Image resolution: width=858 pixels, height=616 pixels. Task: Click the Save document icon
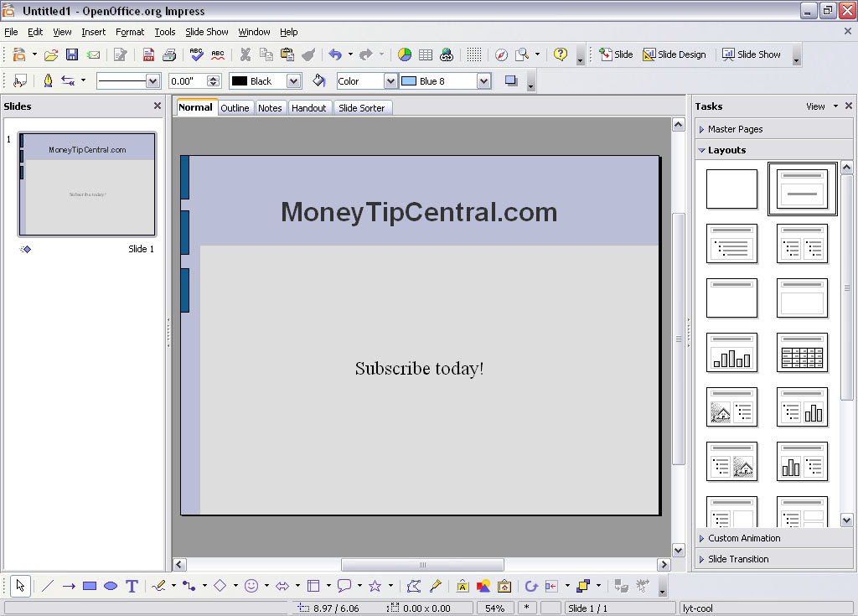point(72,54)
